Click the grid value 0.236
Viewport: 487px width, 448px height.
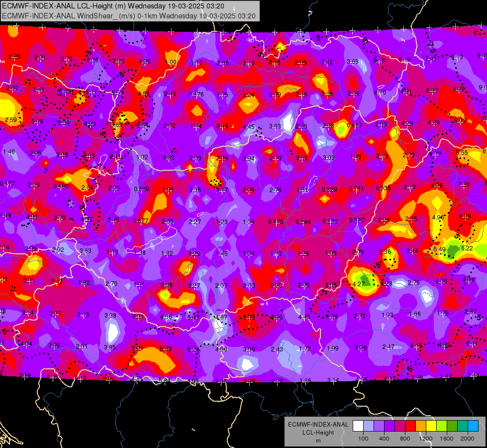click(x=330, y=222)
